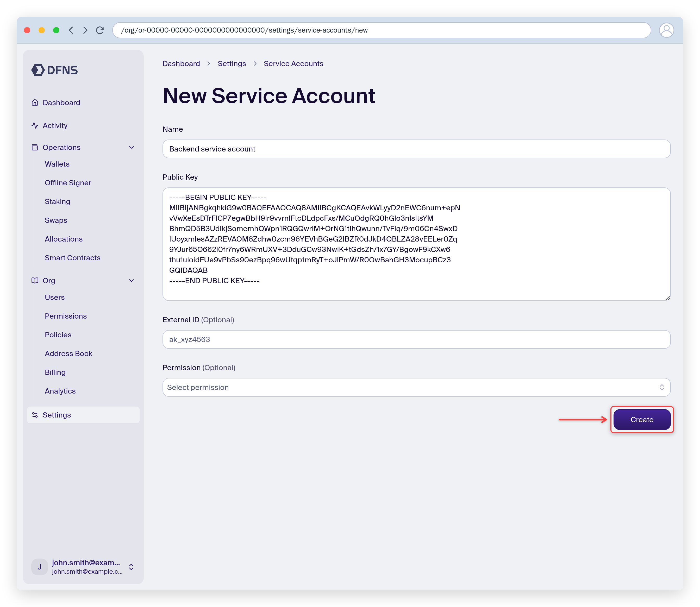
Task: Open the Swaps page
Action: [56, 220]
